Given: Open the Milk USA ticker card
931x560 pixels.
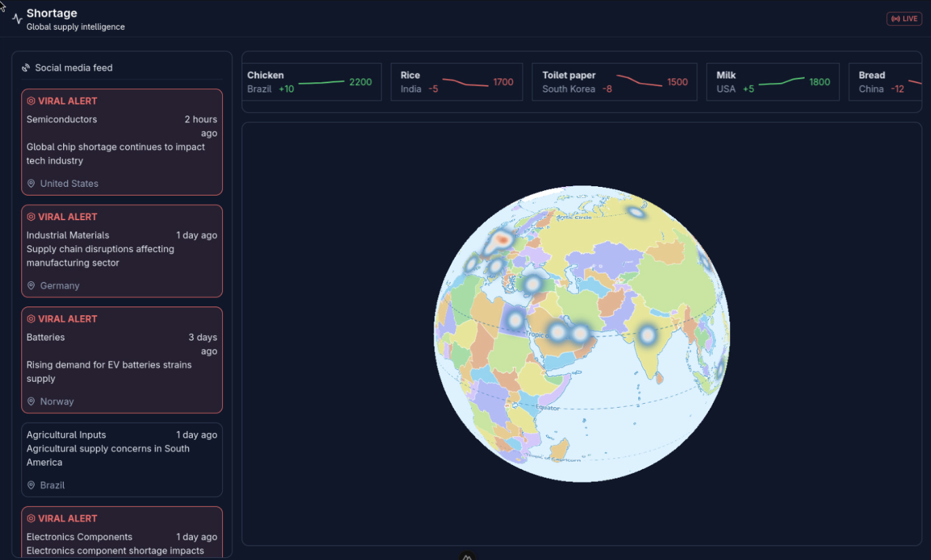Looking at the screenshot, I should pyautogui.click(x=773, y=82).
